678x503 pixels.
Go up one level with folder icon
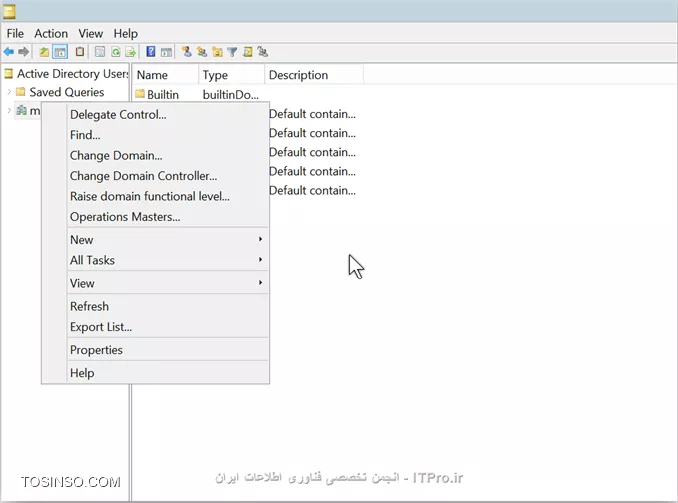[x=44, y=52]
